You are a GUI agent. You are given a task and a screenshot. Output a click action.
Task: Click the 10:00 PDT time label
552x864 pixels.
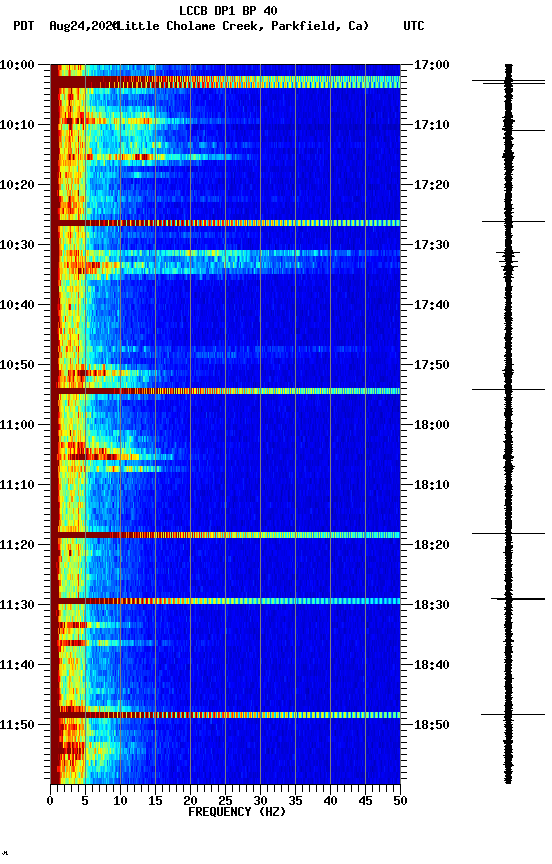point(17,65)
